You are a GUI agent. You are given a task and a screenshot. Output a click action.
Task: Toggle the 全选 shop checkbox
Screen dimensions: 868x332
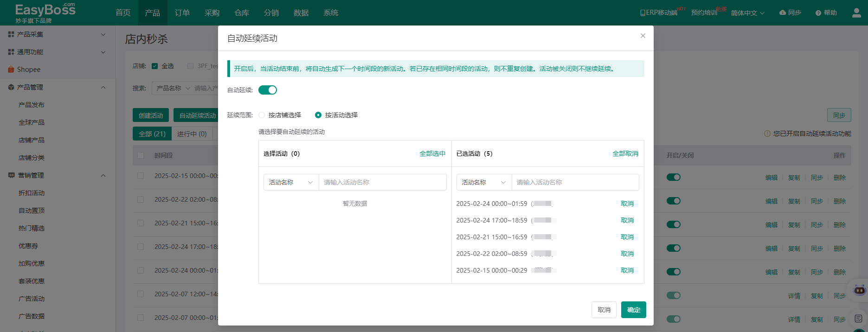155,66
